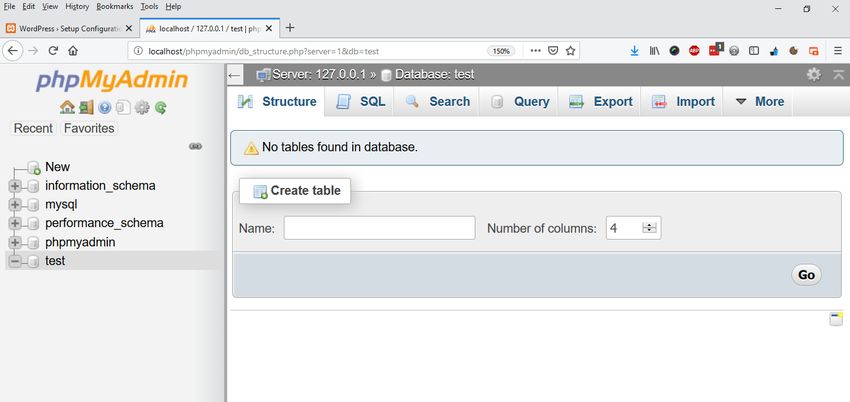
Task: Click the Favorites button
Action: tap(89, 128)
